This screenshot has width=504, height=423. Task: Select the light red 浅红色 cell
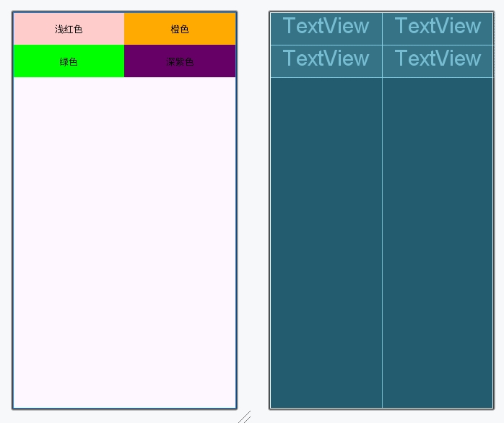coord(69,29)
